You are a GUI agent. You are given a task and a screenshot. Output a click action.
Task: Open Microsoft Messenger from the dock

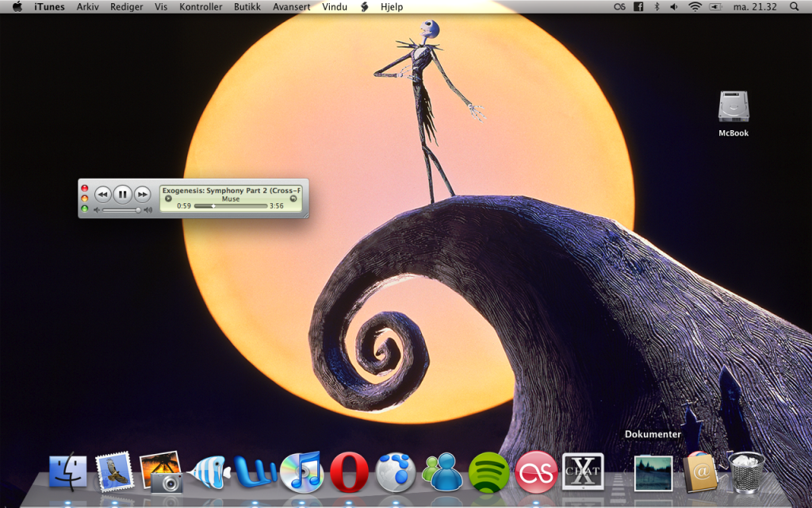442,471
